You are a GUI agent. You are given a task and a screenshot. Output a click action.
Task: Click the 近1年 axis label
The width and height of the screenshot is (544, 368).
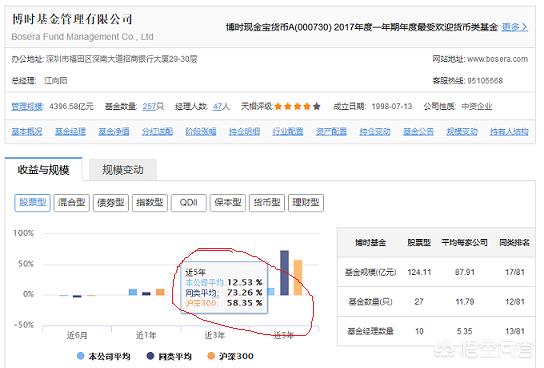(146, 335)
